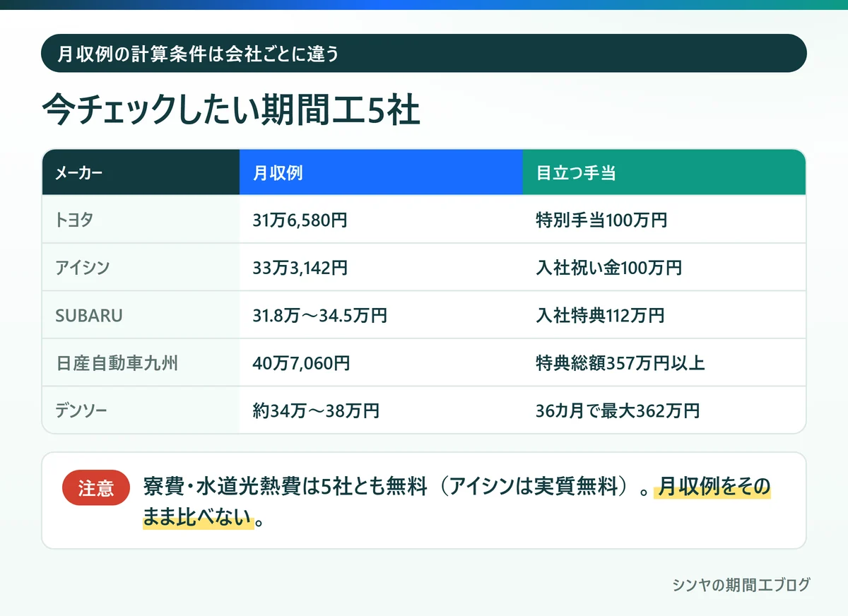Click the 特別手当100万円 cell

coord(664,220)
